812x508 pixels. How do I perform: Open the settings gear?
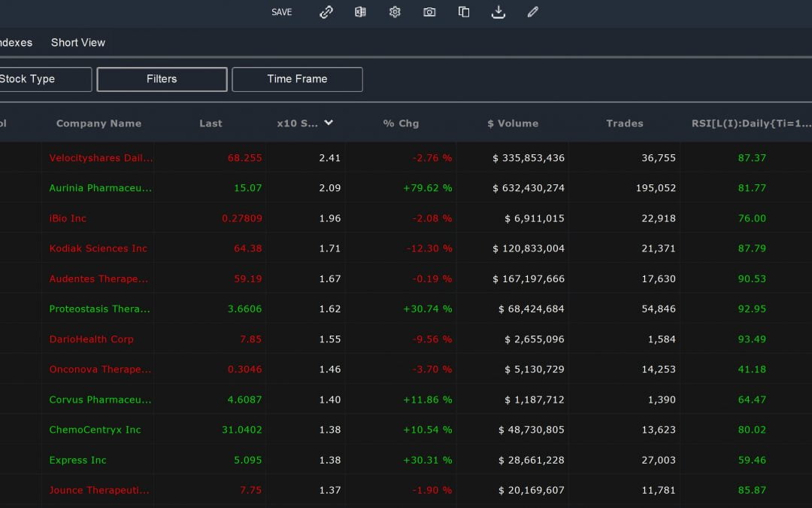(x=395, y=12)
